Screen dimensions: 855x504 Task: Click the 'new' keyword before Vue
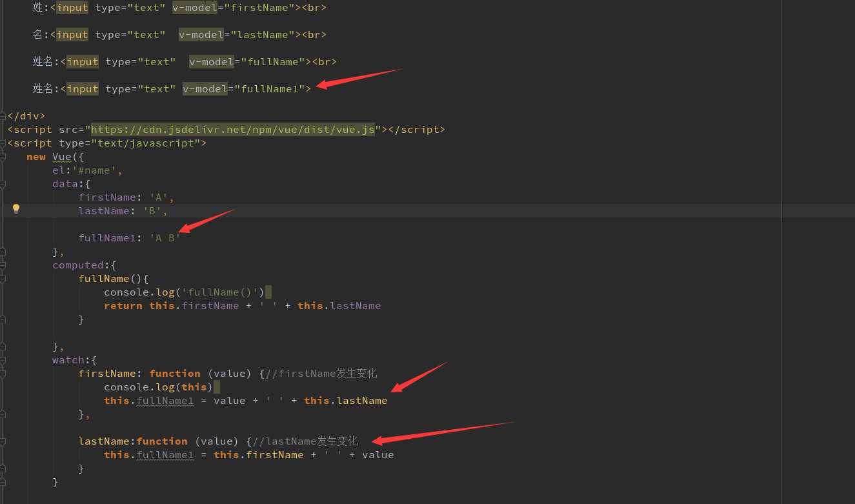36,157
